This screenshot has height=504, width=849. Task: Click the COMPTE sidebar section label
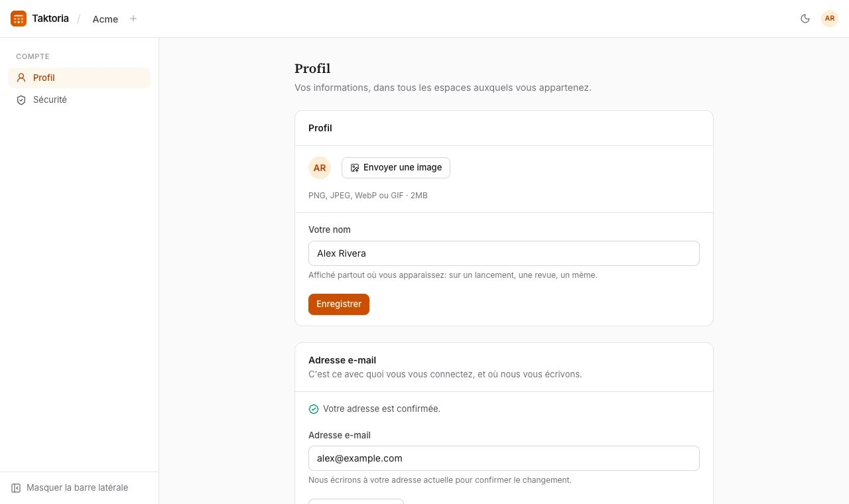pyautogui.click(x=33, y=56)
